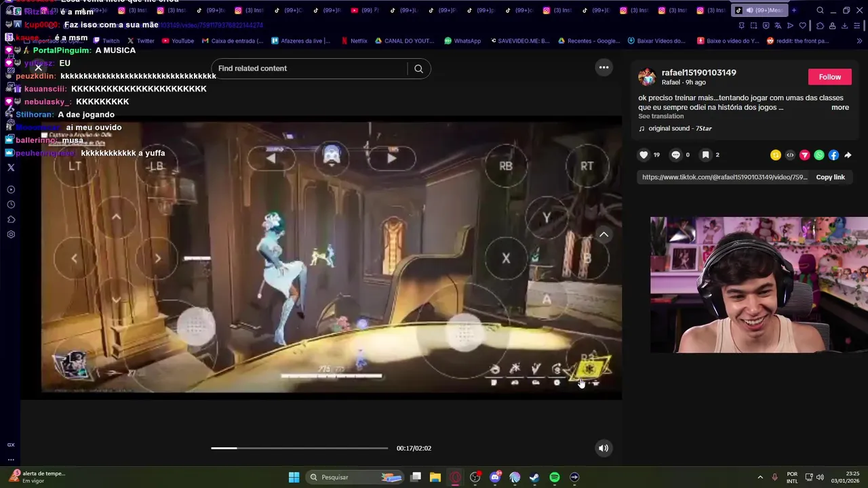The height and width of the screenshot is (488, 868).
Task: Open comments via the speech bubble icon
Action: tap(675, 155)
